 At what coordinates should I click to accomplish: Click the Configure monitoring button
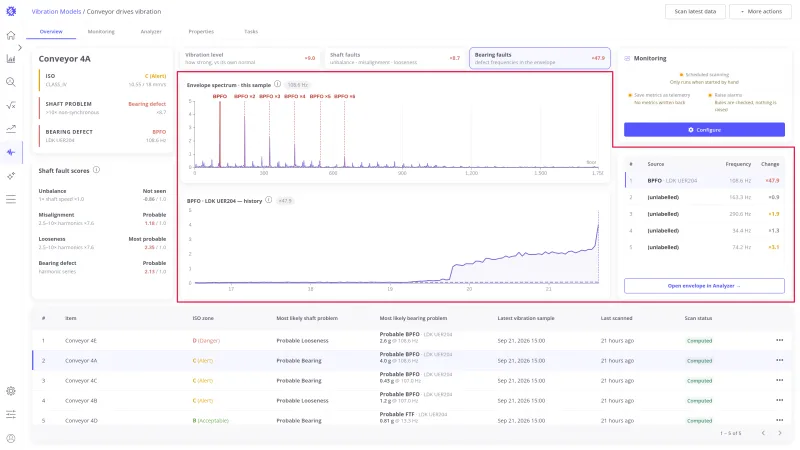pyautogui.click(x=704, y=130)
